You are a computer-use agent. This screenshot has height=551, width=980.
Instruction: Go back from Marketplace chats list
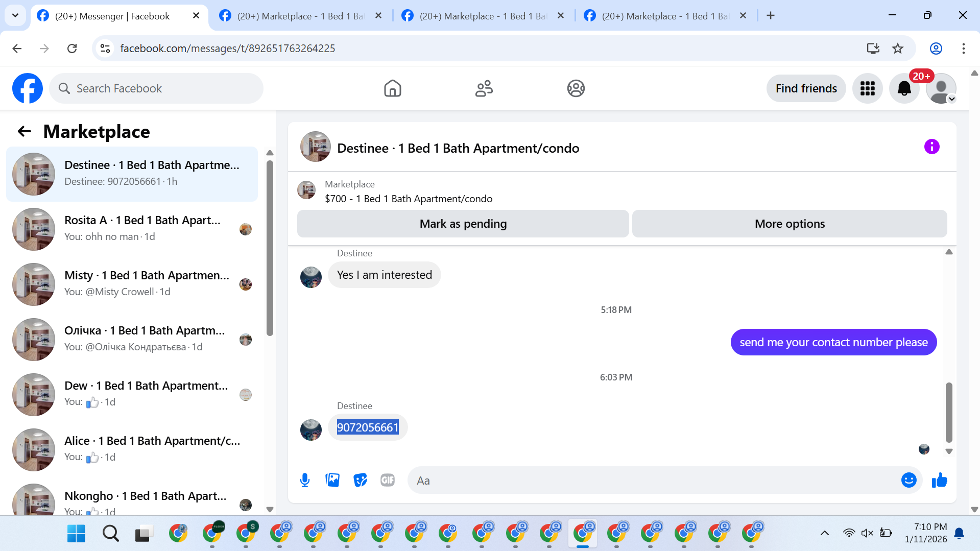point(25,132)
